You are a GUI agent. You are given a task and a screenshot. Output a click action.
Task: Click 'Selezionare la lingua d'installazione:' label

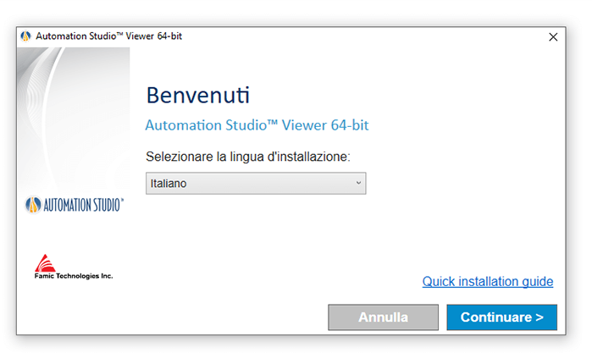point(248,157)
